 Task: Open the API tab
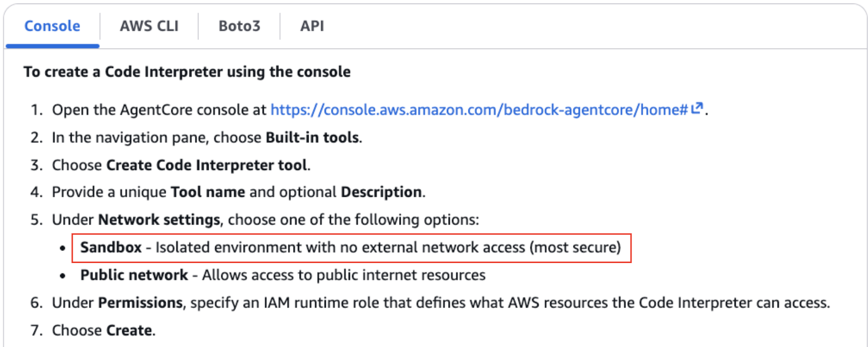[x=312, y=26]
